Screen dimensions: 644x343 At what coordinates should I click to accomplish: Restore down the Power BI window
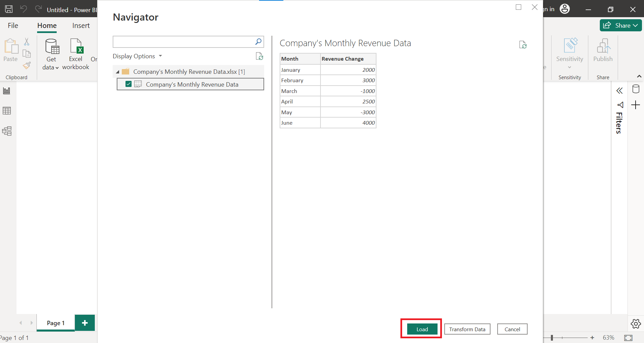tap(611, 9)
